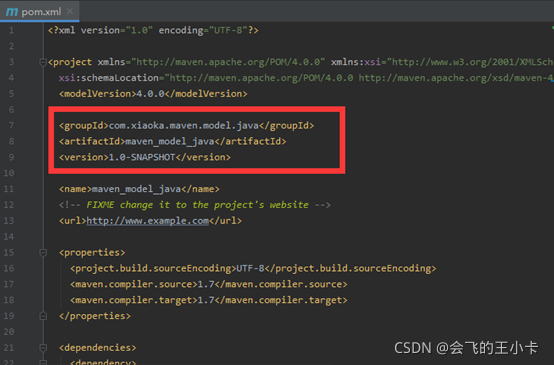Close the pom.xml tab

coord(70,11)
